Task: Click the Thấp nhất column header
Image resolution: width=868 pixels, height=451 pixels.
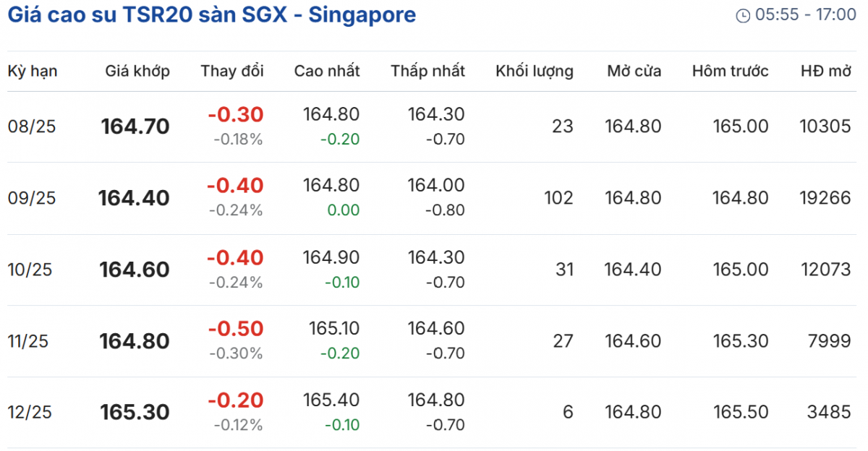Action: click(427, 71)
